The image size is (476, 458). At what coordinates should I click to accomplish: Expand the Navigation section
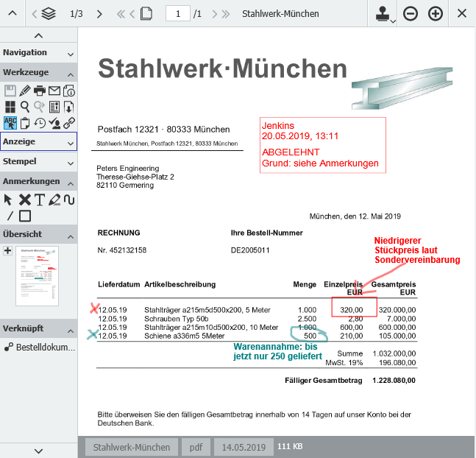(x=38, y=52)
